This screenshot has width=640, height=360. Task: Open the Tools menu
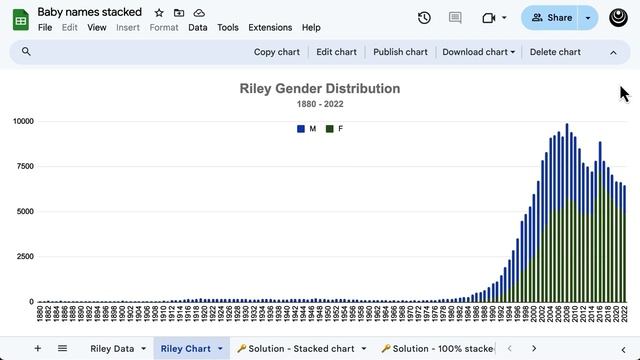(x=228, y=27)
